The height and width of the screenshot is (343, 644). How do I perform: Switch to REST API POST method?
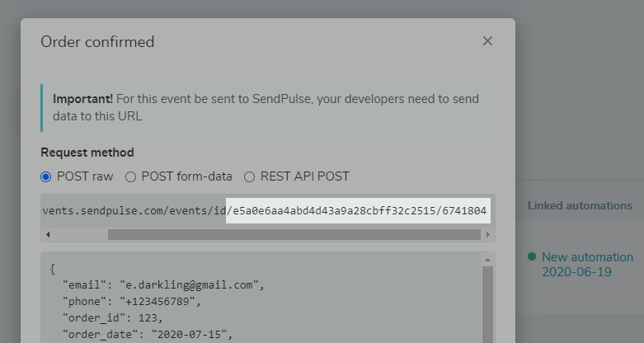(249, 176)
